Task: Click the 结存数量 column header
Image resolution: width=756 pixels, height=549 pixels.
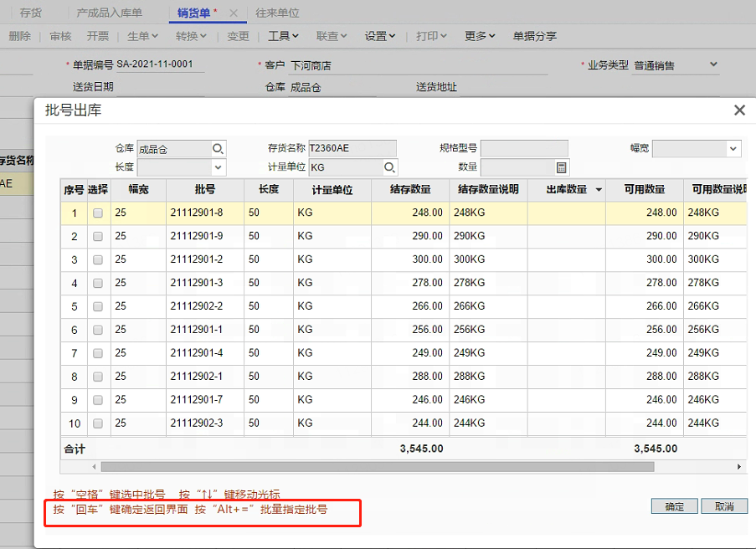Action: (410, 190)
